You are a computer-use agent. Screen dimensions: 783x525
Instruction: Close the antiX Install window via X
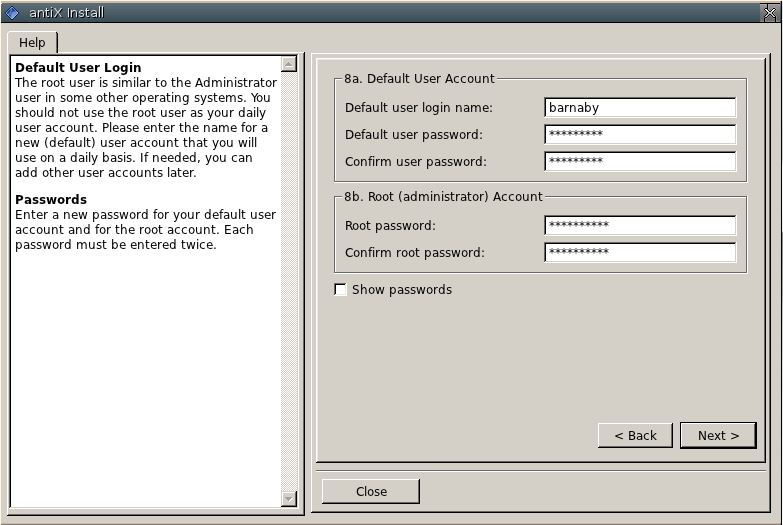tap(770, 12)
